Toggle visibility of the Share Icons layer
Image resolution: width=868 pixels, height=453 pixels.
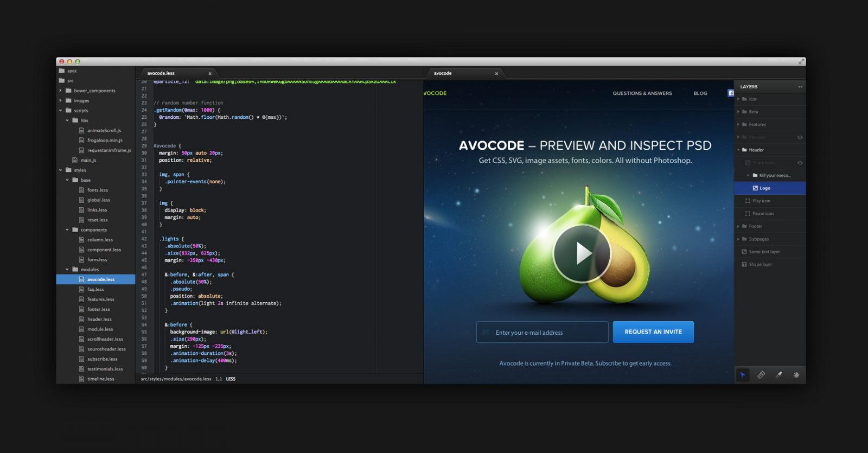[800, 163]
